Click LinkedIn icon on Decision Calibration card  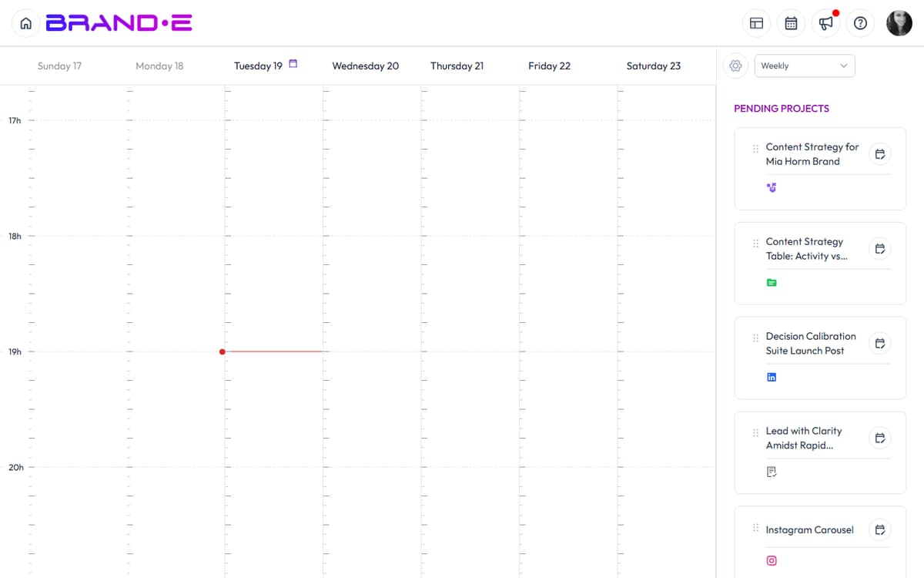(x=772, y=377)
